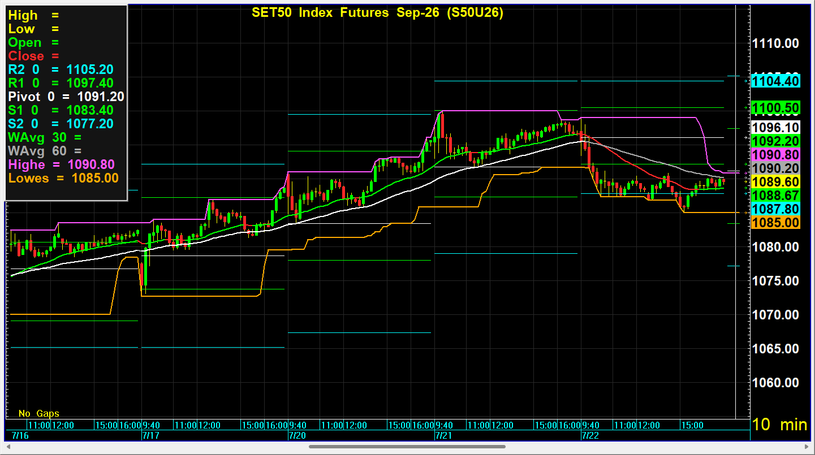
Task: Click the gray 1090.20 price tag
Action: [775, 168]
